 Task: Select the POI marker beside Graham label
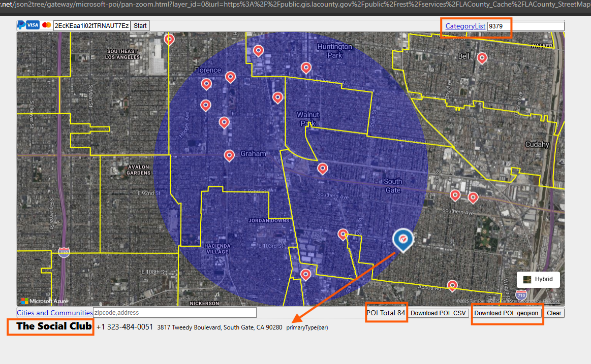tap(229, 155)
